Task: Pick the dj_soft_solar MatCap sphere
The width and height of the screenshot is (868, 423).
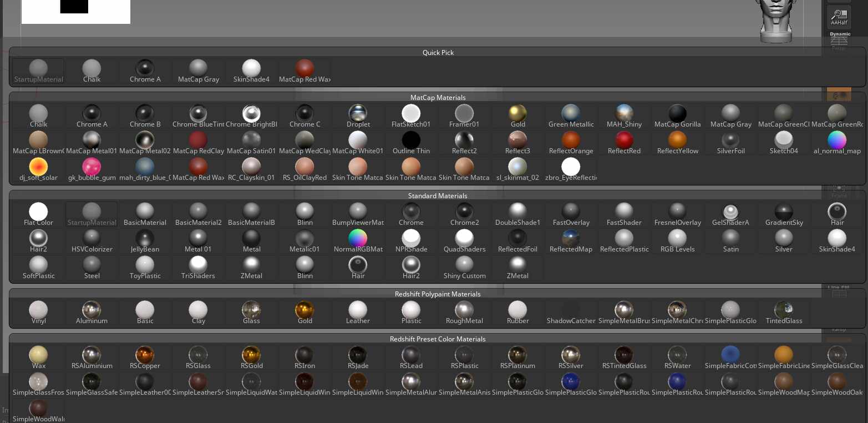Action: pos(38,169)
